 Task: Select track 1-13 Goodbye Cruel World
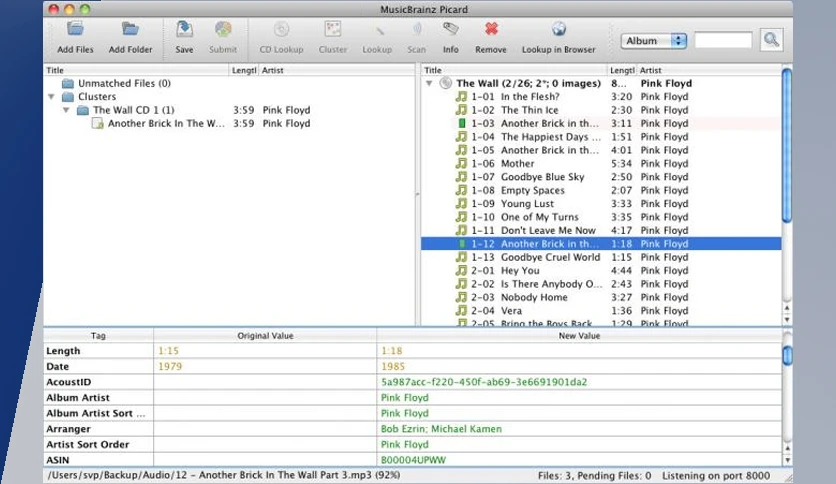[x=601, y=257]
